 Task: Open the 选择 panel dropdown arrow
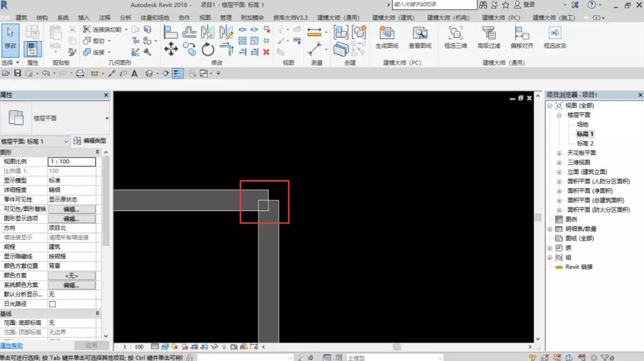(x=17, y=62)
